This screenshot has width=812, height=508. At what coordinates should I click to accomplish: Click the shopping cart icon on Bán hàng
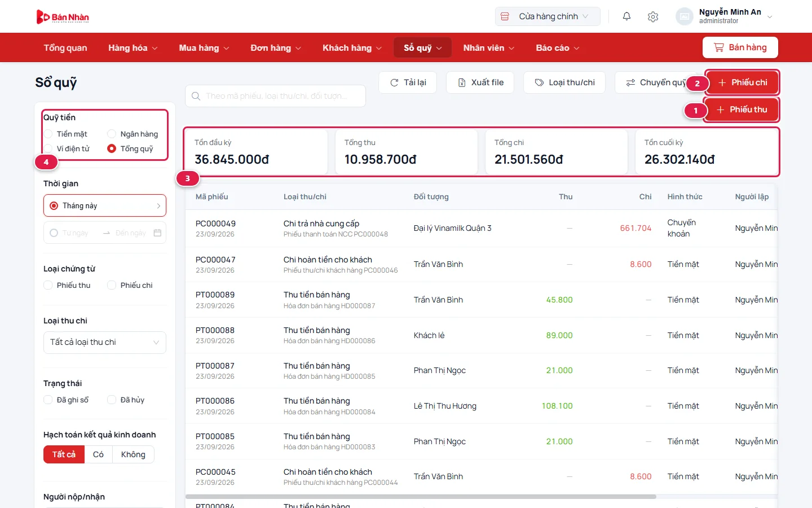(718, 47)
